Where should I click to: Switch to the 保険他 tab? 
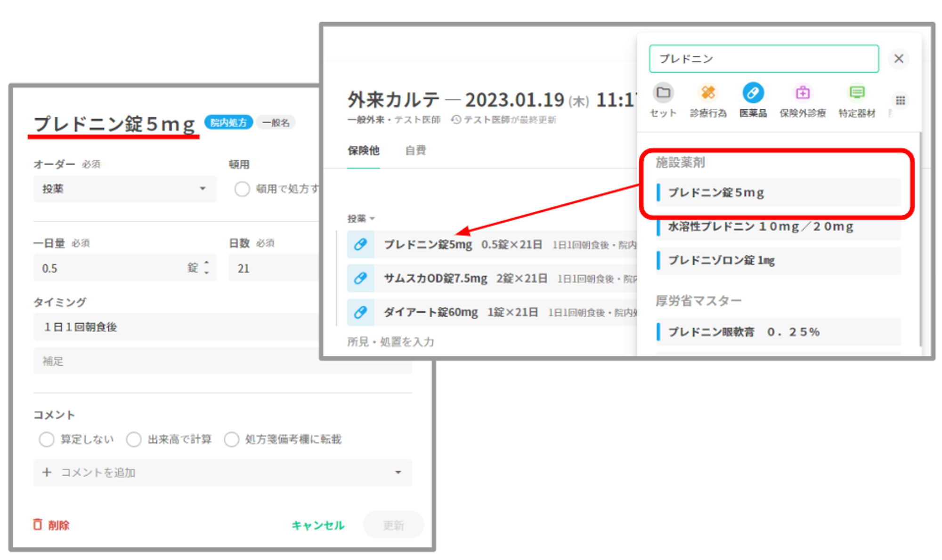pos(363,151)
